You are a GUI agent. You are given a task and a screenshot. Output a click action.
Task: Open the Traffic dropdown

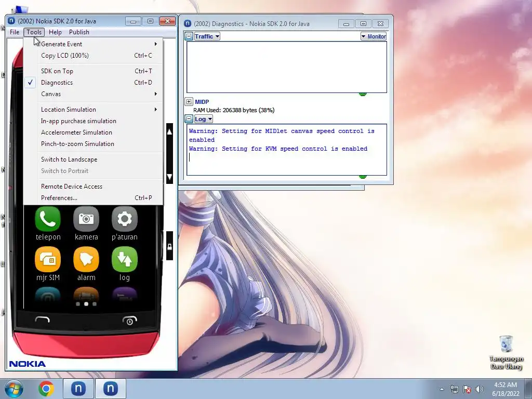pos(207,36)
